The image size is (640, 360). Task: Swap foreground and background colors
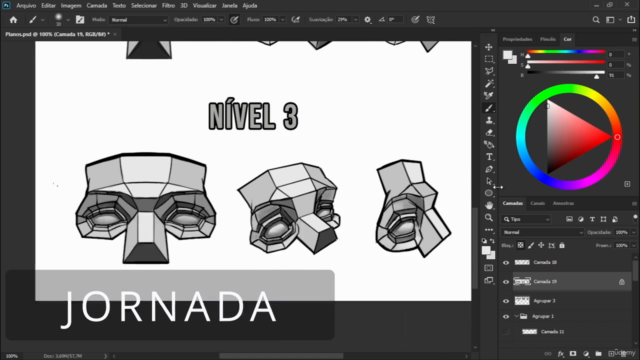[492, 241]
